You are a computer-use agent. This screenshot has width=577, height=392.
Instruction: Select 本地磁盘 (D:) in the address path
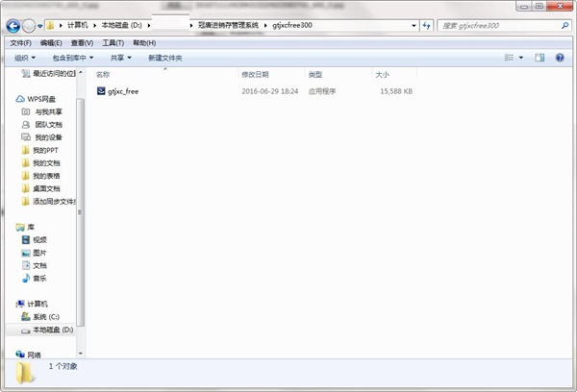click(121, 25)
